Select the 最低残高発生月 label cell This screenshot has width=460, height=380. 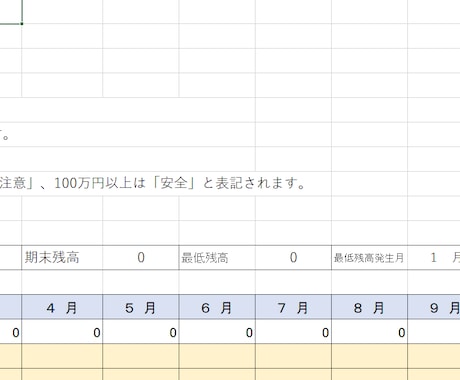coord(369,257)
